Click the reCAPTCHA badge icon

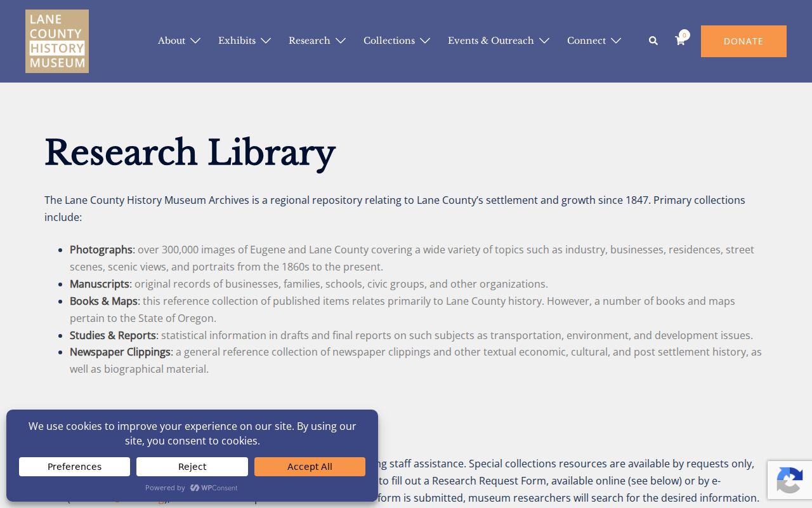(789, 480)
